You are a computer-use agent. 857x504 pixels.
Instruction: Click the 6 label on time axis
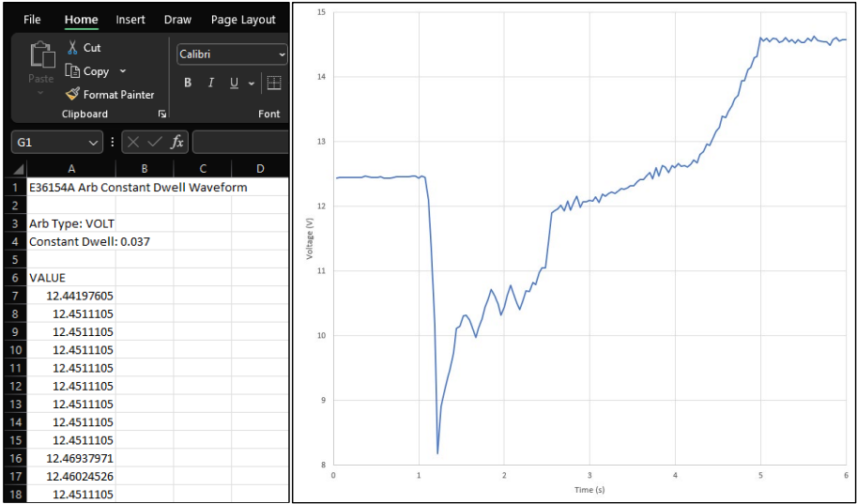pos(846,475)
